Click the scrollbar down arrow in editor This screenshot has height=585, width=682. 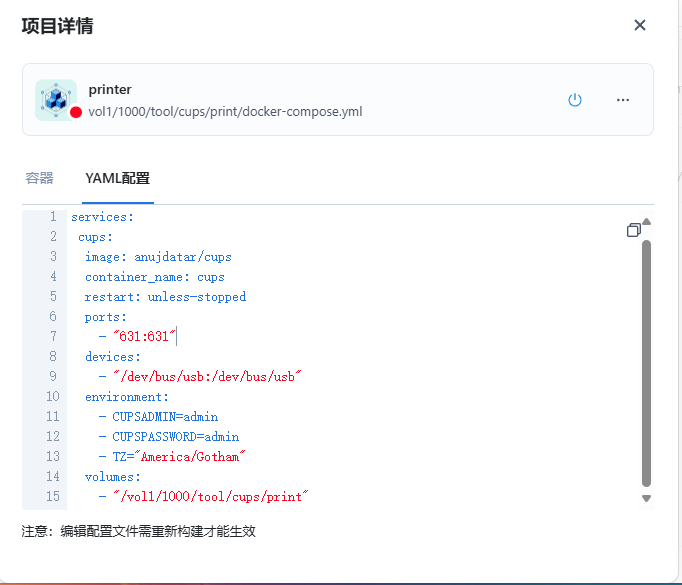(646, 498)
